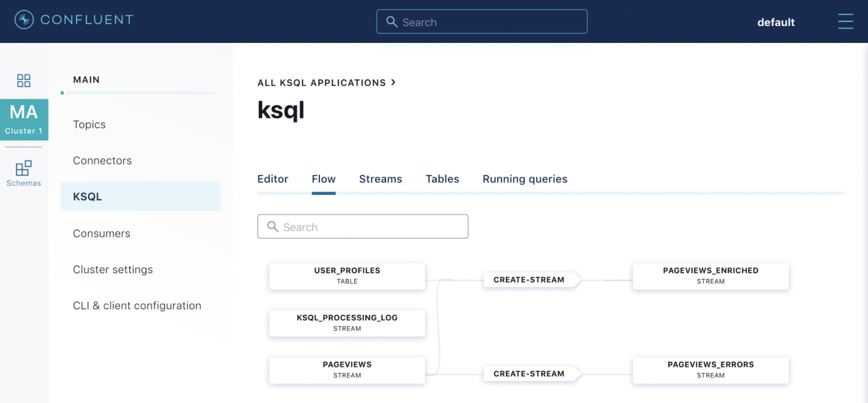The width and height of the screenshot is (868, 403).
Task: Open the Running queries tab
Action: (x=524, y=179)
